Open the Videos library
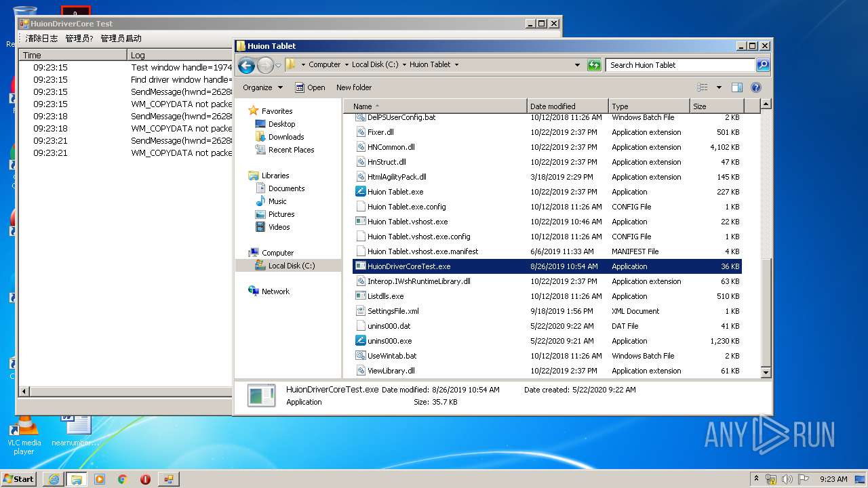Viewport: 868px width, 488px height. point(279,227)
